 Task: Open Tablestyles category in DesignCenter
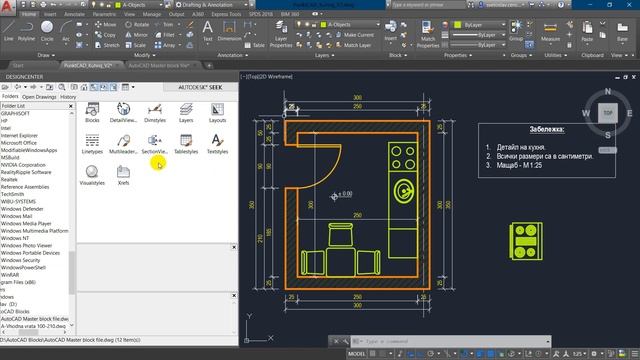pyautogui.click(x=186, y=144)
